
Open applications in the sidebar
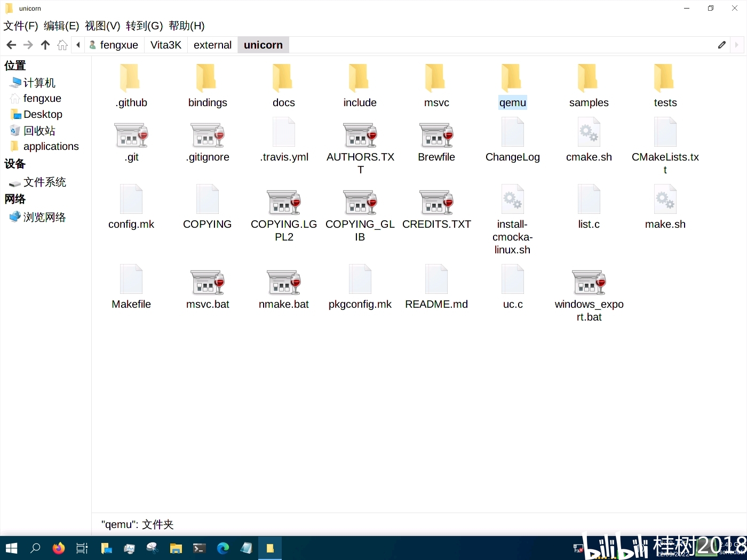tap(44, 147)
